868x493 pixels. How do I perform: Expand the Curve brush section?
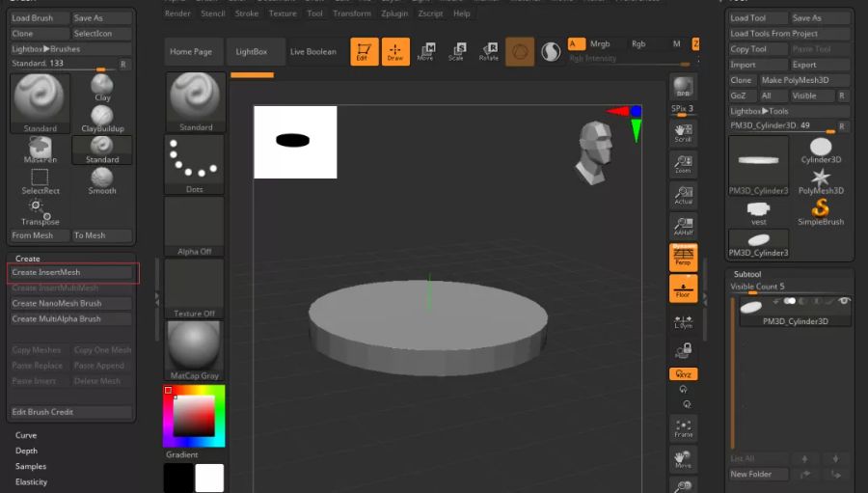point(26,435)
